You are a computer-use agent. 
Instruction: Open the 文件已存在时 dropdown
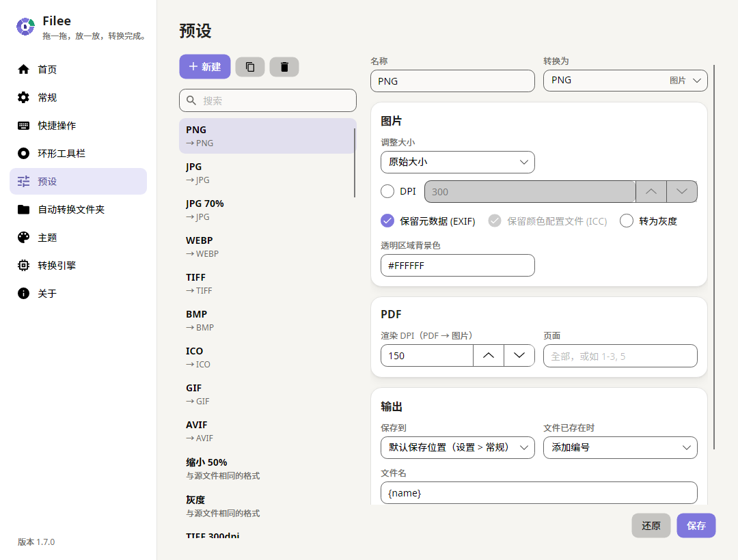pos(620,447)
